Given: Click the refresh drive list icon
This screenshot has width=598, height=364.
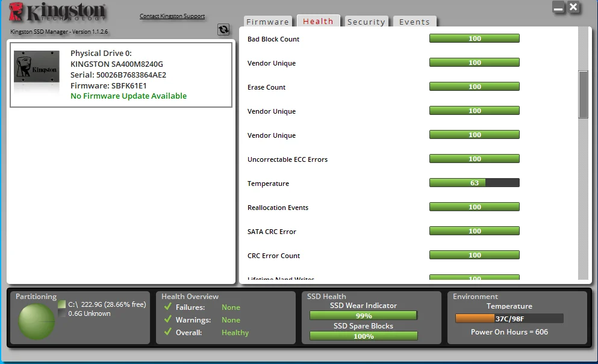Looking at the screenshot, I should 223,29.
